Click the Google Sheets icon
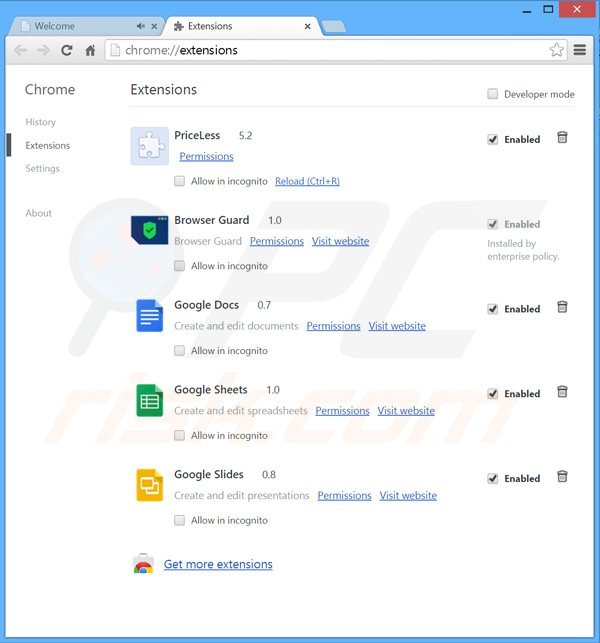Screen dimensions: 600x643 click(x=150, y=400)
